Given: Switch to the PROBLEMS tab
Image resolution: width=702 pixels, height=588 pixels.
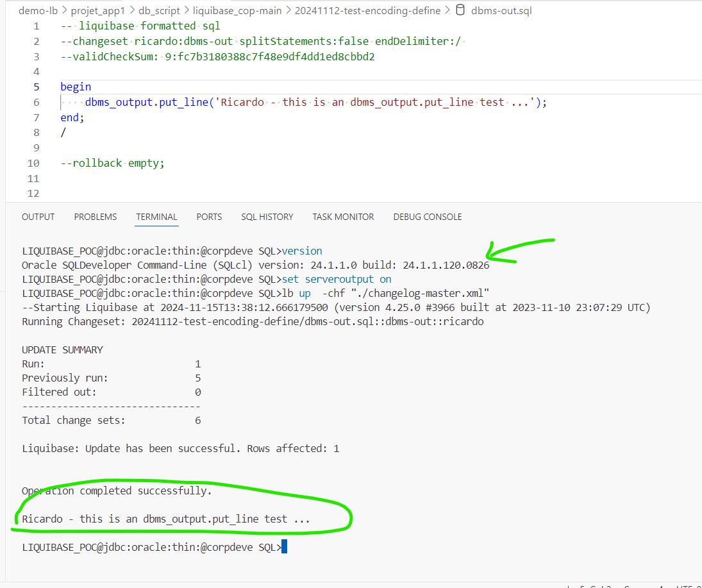Looking at the screenshot, I should click(x=96, y=217).
